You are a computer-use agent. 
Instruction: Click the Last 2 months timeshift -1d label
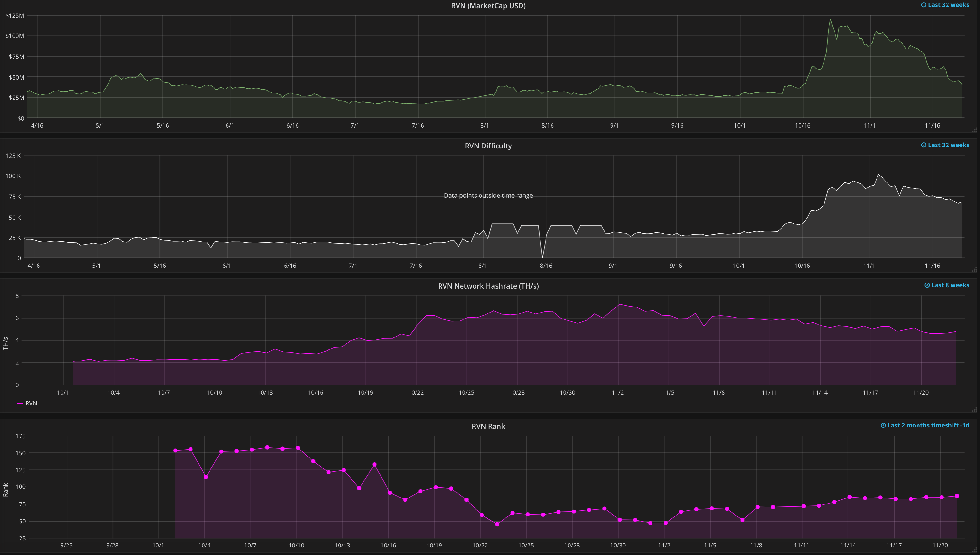coord(928,425)
